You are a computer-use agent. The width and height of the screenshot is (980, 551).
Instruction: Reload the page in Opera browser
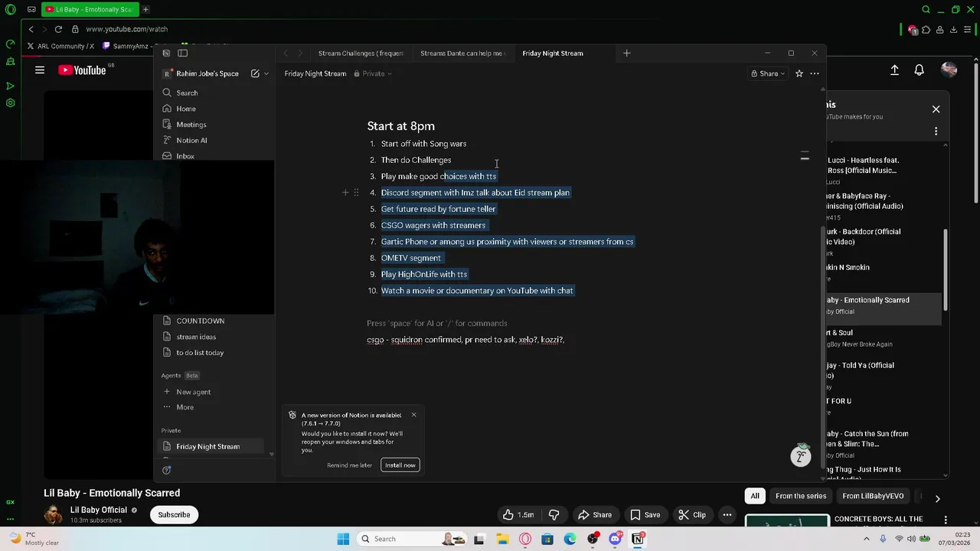[58, 29]
